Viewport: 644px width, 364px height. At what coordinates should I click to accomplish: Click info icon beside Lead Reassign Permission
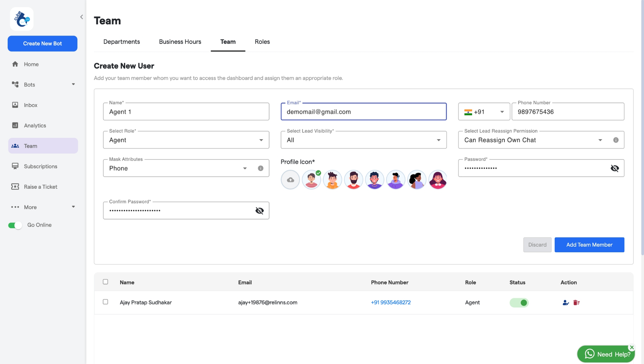click(x=616, y=140)
